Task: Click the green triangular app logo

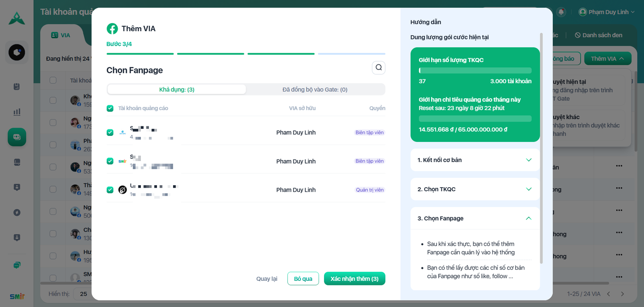Action: pyautogui.click(x=17, y=18)
